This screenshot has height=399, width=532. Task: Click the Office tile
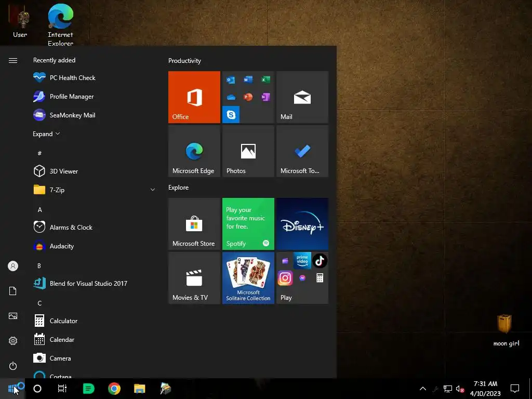(x=194, y=97)
